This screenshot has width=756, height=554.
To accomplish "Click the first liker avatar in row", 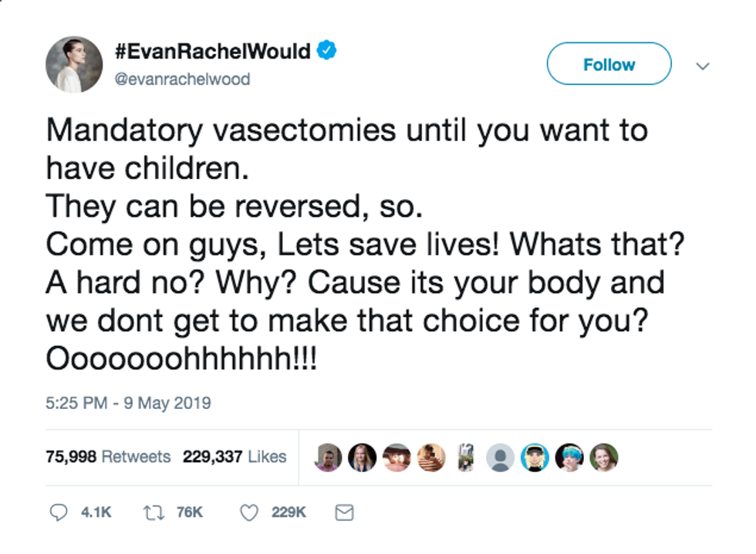I will tap(328, 458).
